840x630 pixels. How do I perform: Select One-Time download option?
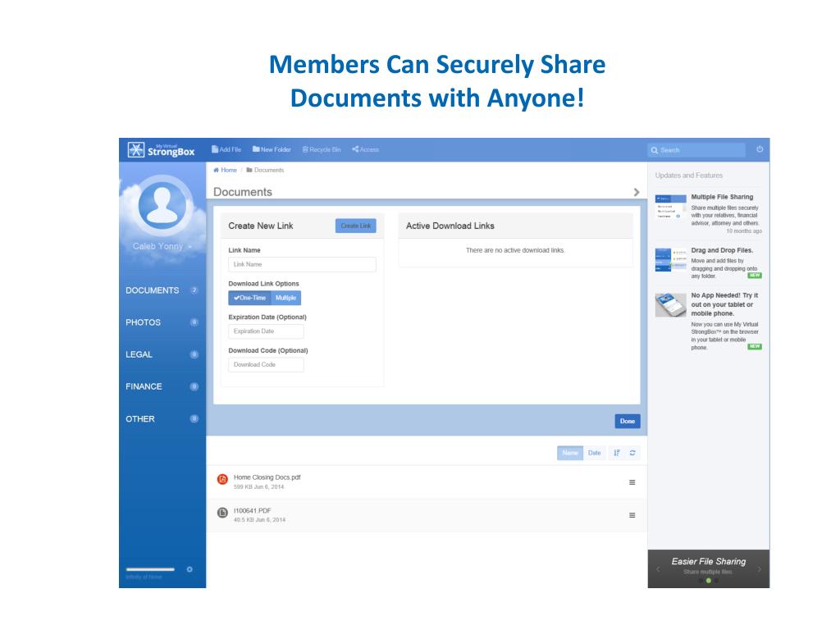point(249,298)
